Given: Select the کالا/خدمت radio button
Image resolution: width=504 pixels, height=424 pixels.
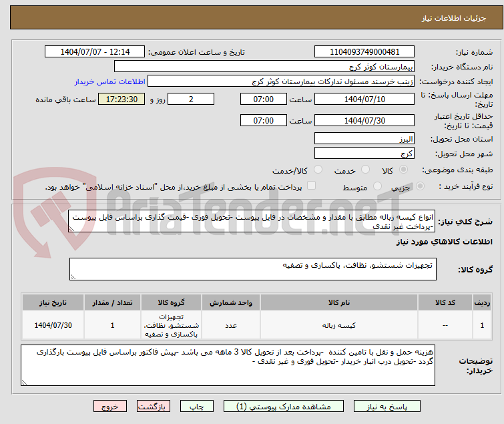Looking at the screenshot, I should pyautogui.click(x=318, y=170).
